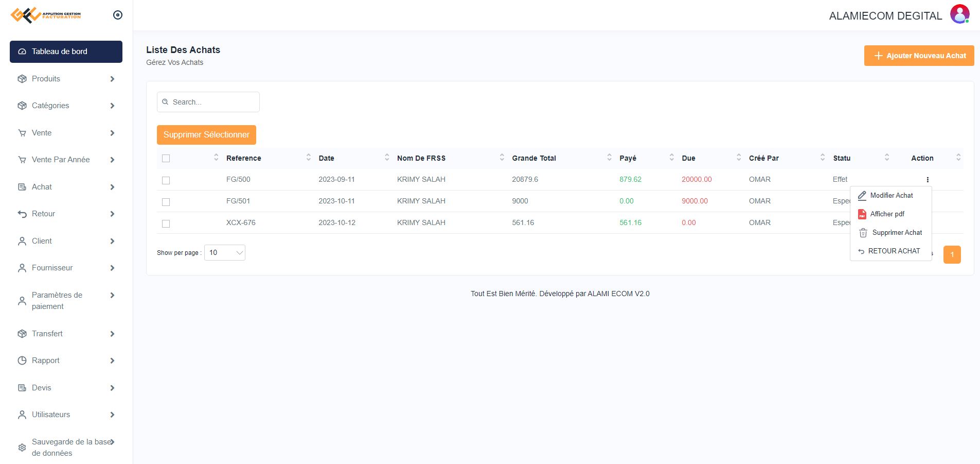Toggle the select-all header checkbox
980x464 pixels.
click(166, 158)
